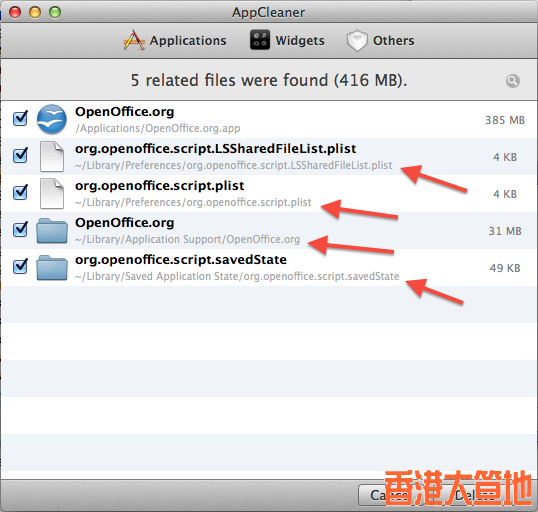The width and height of the screenshot is (538, 512).
Task: Click the 49 KB size value
Action: click(x=505, y=268)
